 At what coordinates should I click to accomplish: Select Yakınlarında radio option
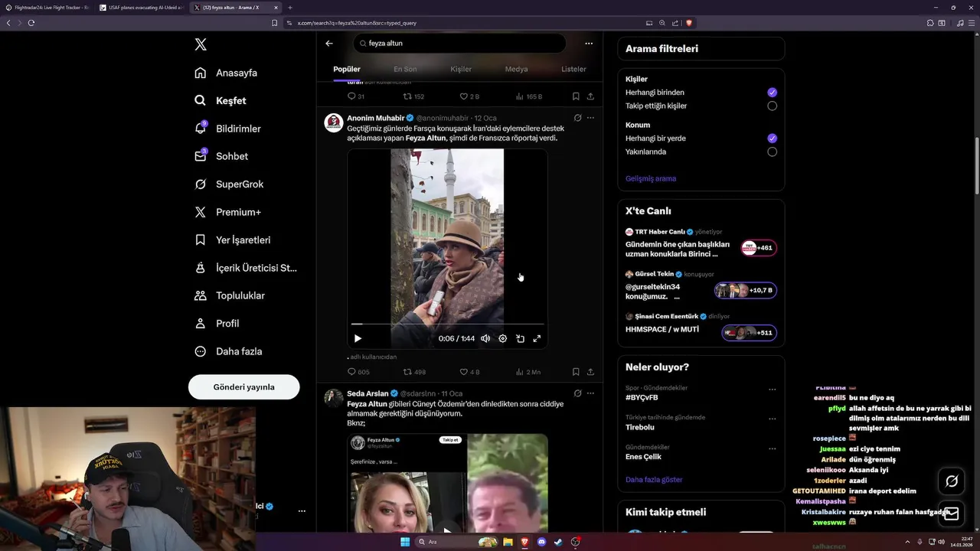pyautogui.click(x=772, y=152)
